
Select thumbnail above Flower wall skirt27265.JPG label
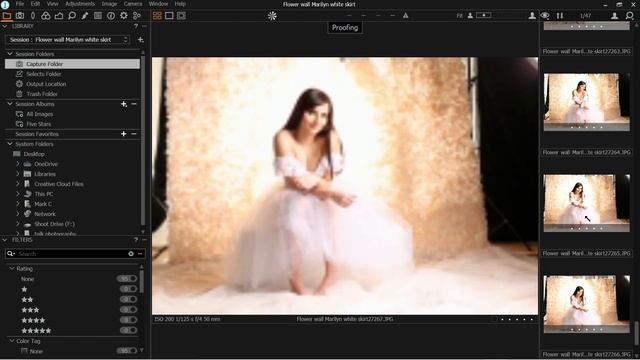(x=587, y=203)
